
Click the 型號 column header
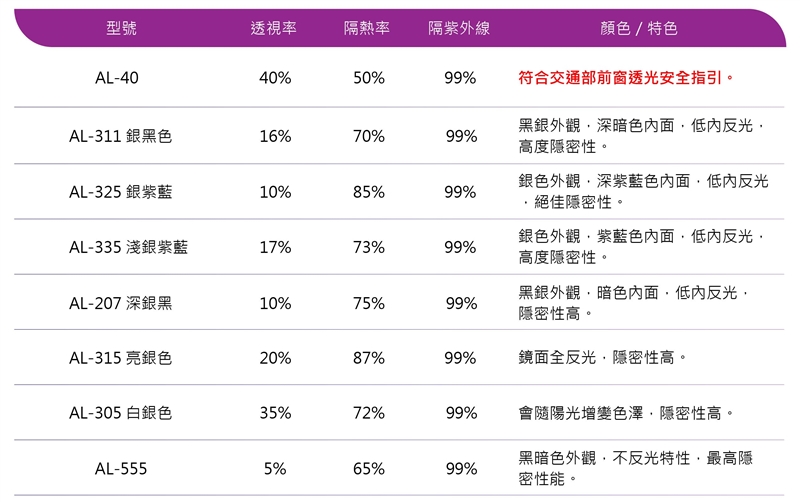[121, 29]
